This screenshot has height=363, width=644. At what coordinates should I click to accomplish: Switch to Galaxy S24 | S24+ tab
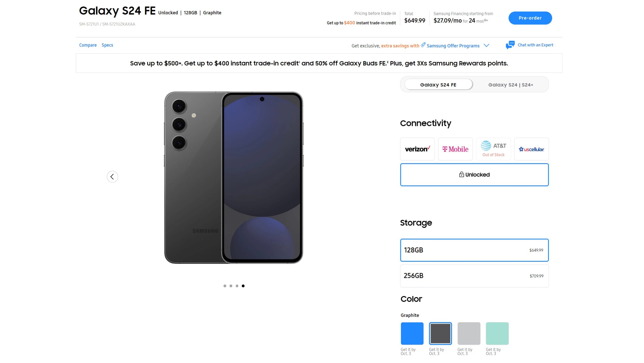point(510,84)
